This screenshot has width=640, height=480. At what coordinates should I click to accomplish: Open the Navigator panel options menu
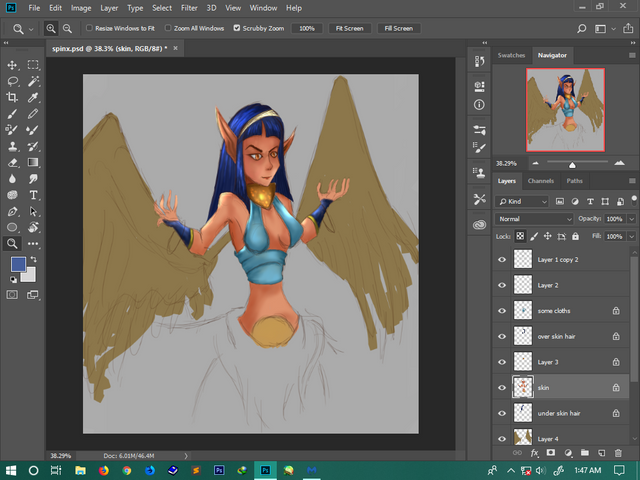coord(632,55)
